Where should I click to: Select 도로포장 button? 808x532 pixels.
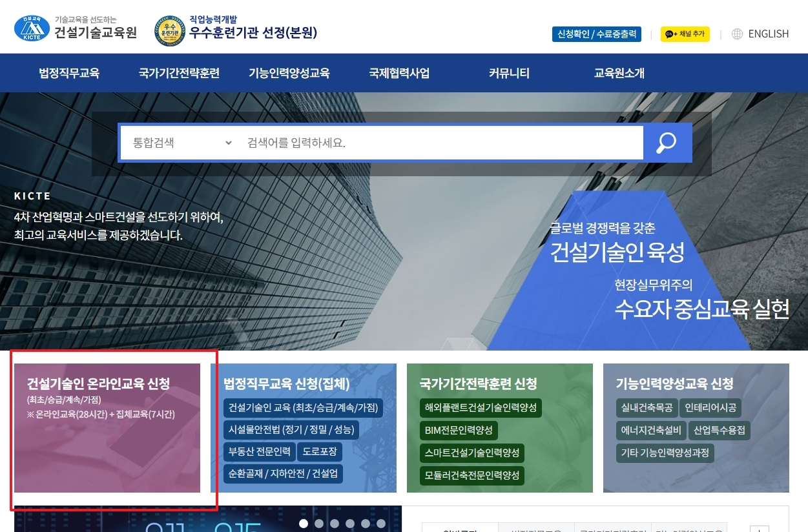[320, 451]
